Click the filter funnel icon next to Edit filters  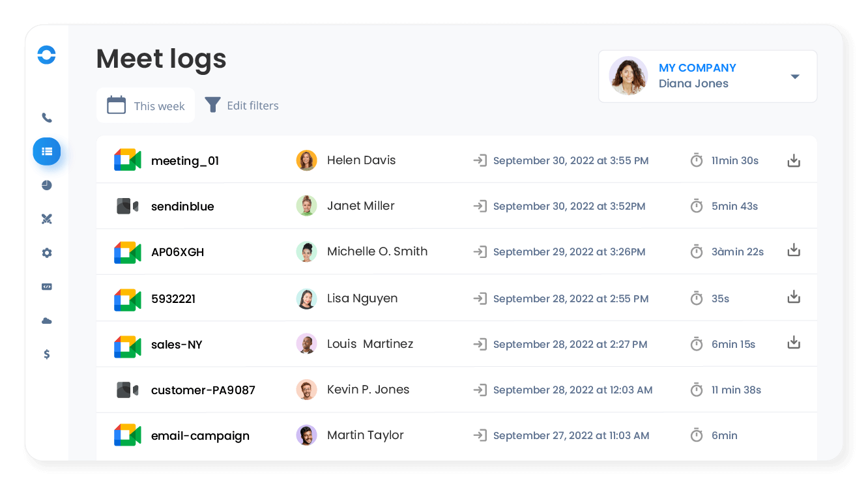coord(212,104)
